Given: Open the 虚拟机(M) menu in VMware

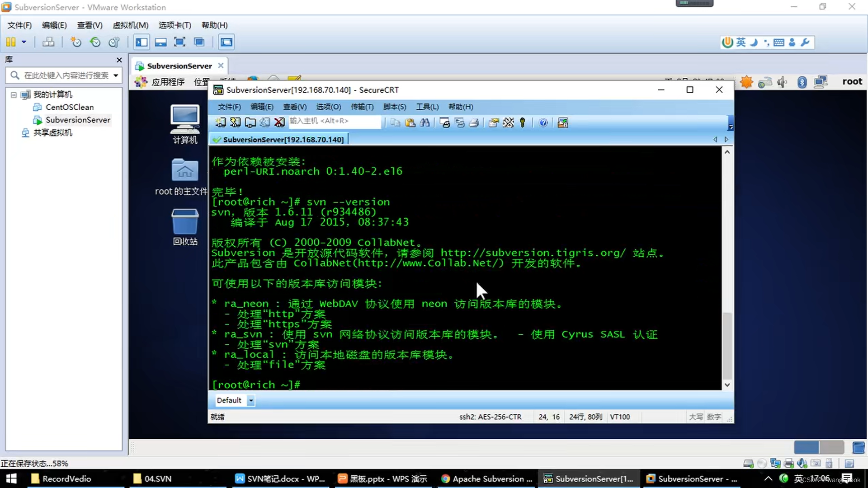Looking at the screenshot, I should coord(130,25).
